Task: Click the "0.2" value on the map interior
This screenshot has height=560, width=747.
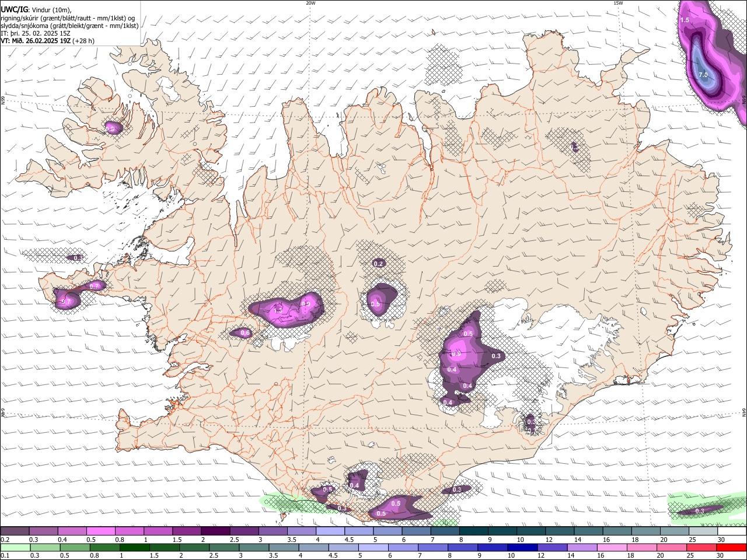Action: pyautogui.click(x=378, y=264)
